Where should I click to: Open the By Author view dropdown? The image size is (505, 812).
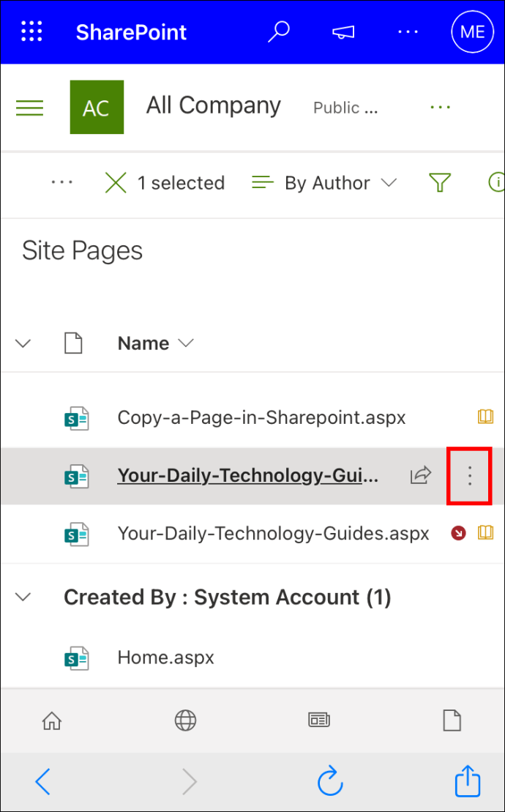pos(324,183)
